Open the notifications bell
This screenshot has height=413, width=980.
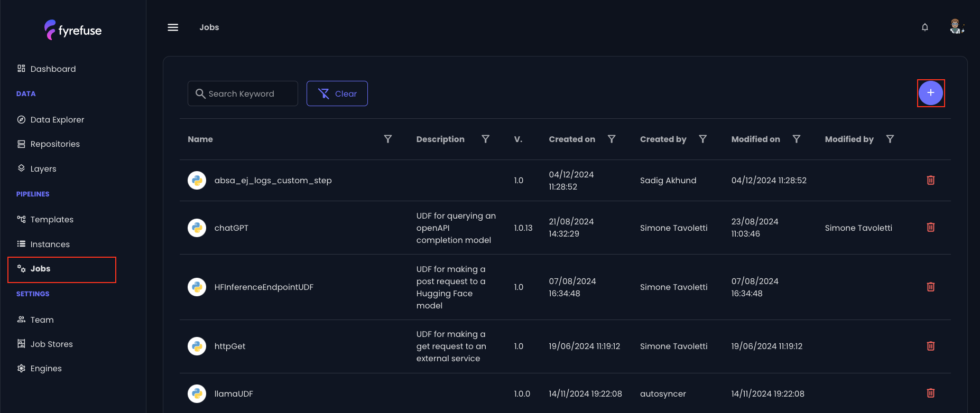[924, 27]
